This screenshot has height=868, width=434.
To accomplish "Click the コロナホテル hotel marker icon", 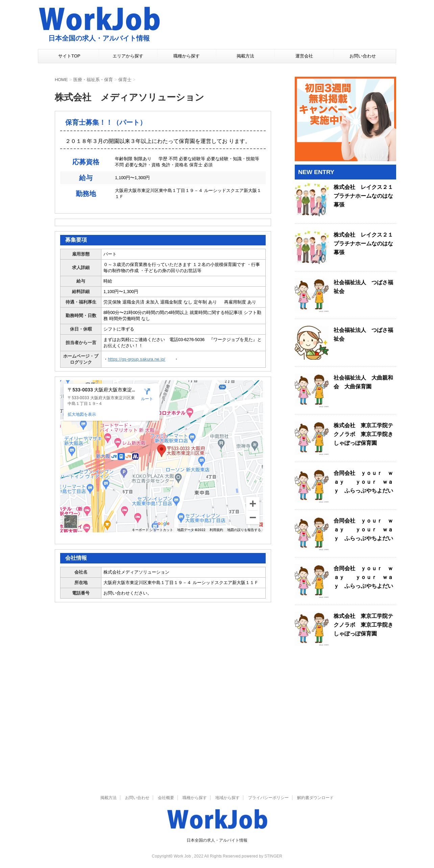I will click(x=190, y=412).
